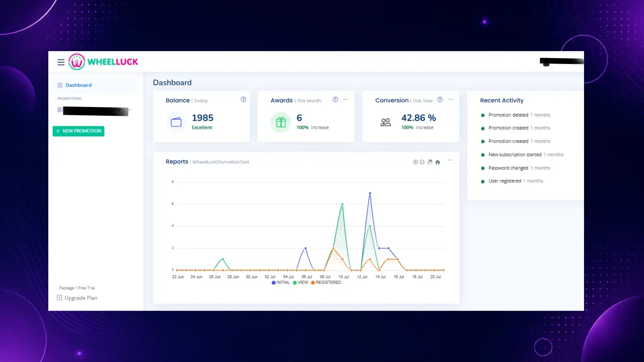Image resolution: width=644 pixels, height=362 pixels.
Task: Click the Upgrade Plan arrow icon
Action: 60,298
